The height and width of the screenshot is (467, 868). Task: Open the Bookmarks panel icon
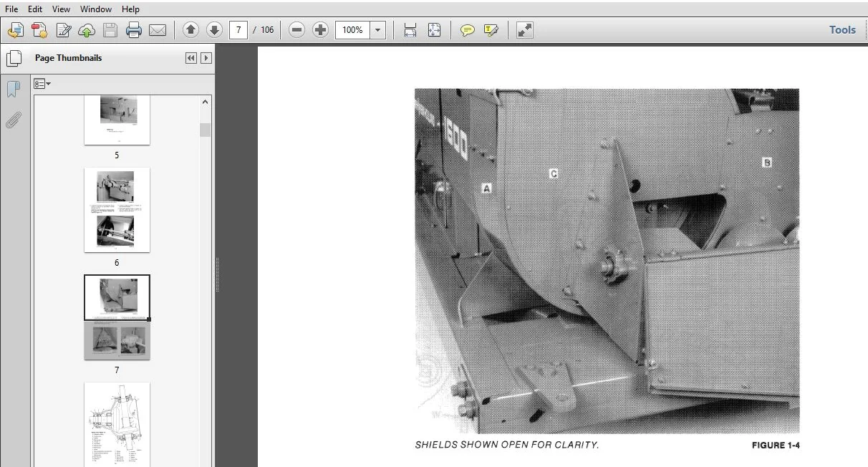point(13,89)
